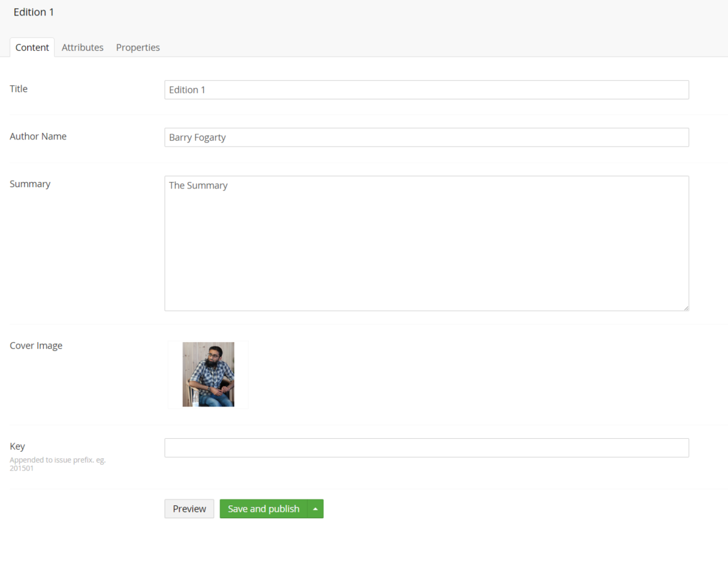Click the Author Name label
Viewport: 728px width, 573px height.
click(x=38, y=136)
